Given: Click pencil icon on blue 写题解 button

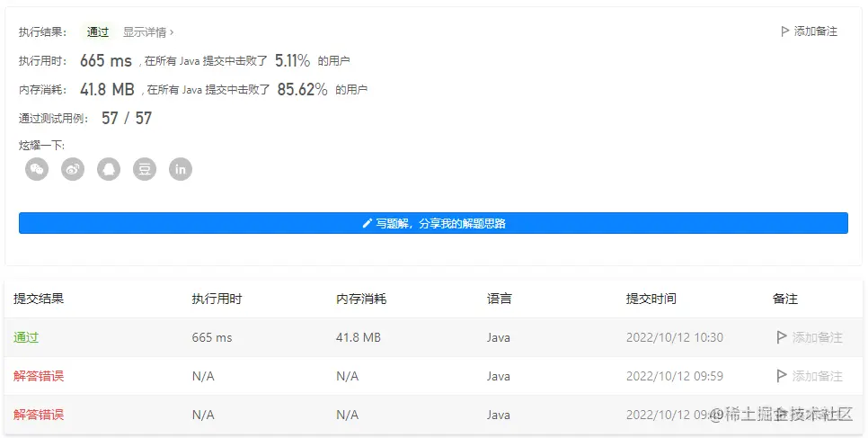Looking at the screenshot, I should point(367,223).
